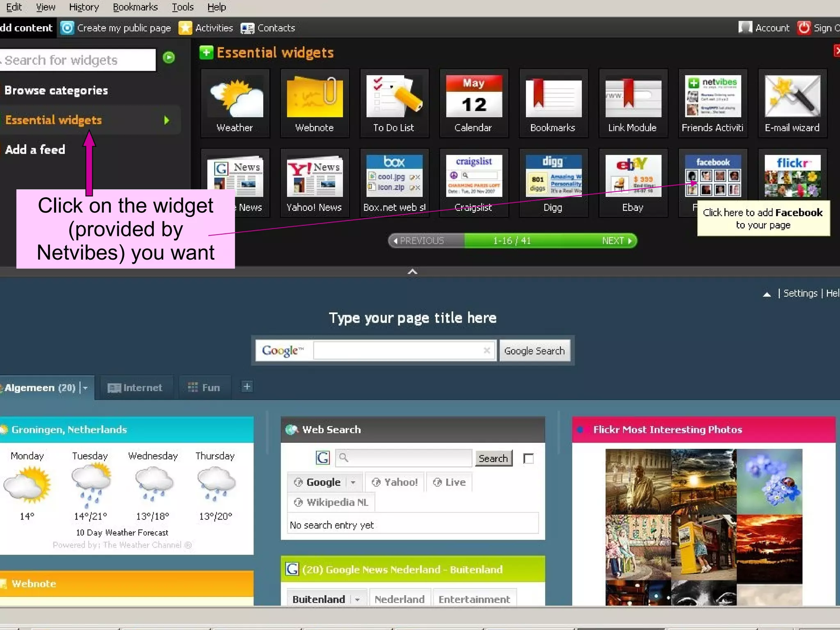Click the Add content button
The image size is (840, 630).
[27, 28]
